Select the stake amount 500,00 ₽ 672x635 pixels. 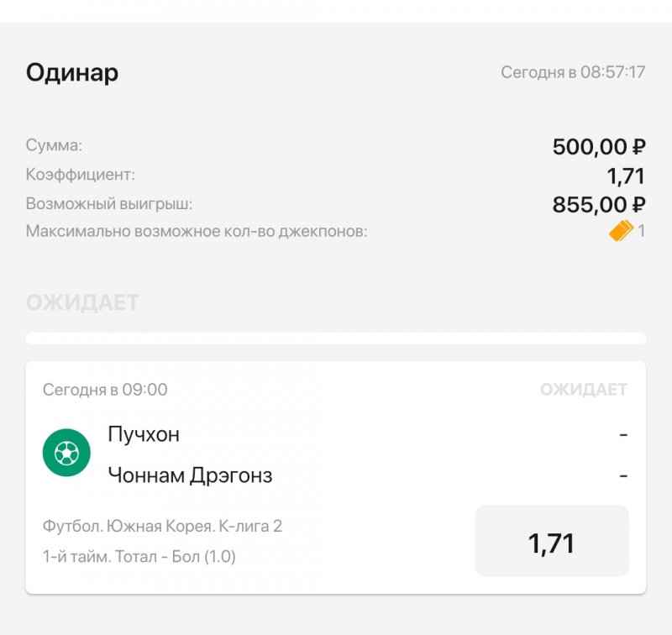[x=599, y=144]
